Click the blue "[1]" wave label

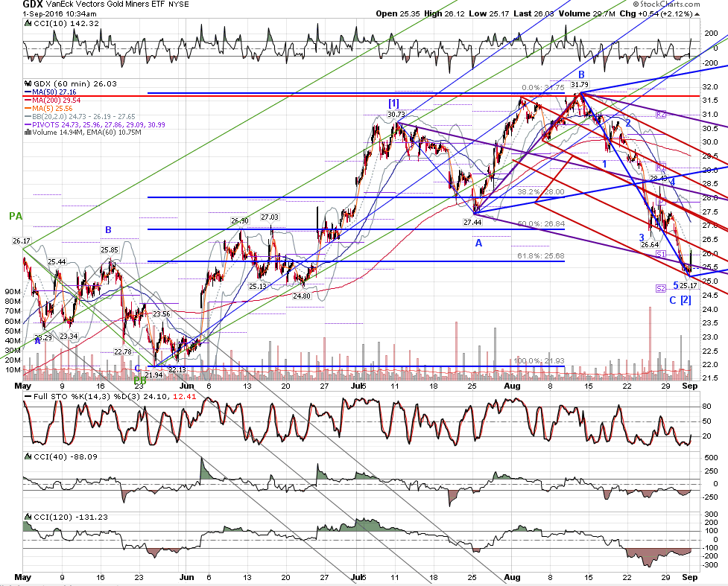[393, 103]
